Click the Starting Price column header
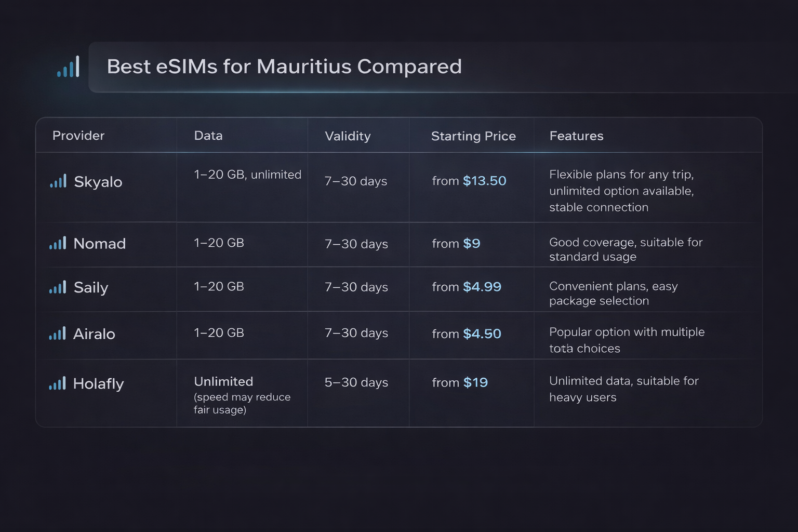The image size is (798, 532). coord(473,136)
